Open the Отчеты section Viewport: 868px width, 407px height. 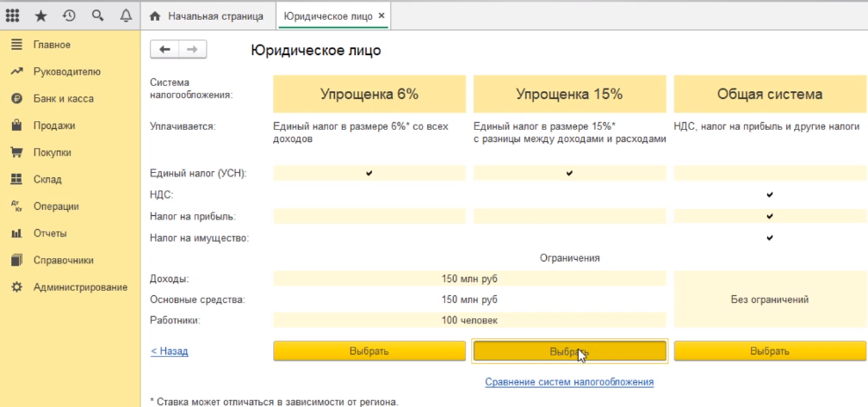[x=50, y=233]
